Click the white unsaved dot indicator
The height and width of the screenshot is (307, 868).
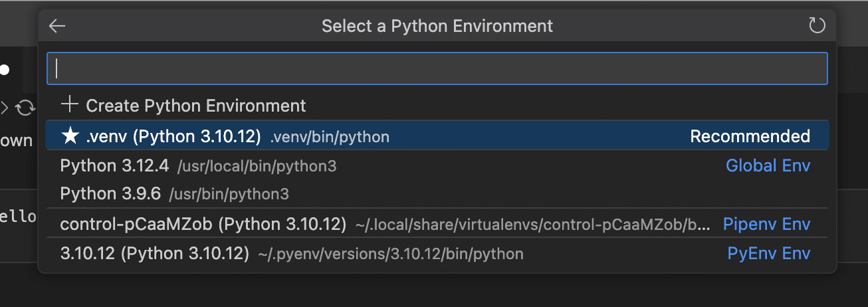[x=5, y=69]
